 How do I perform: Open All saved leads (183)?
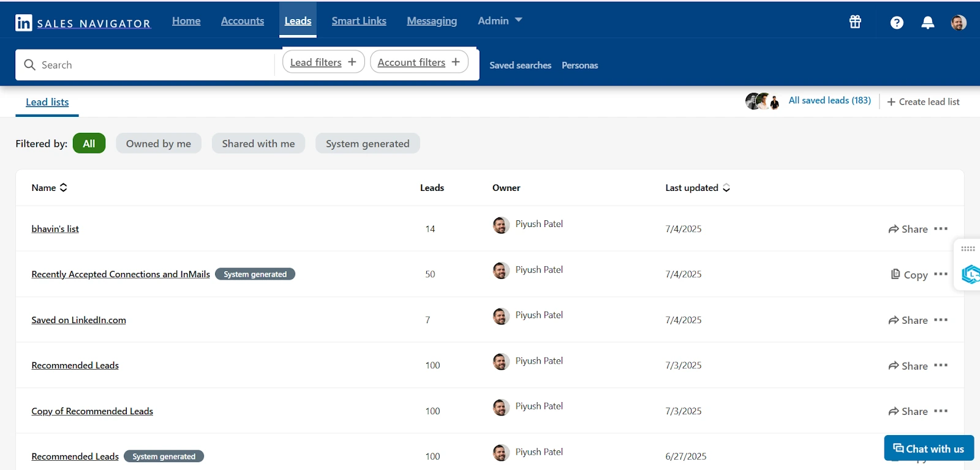[x=829, y=100]
